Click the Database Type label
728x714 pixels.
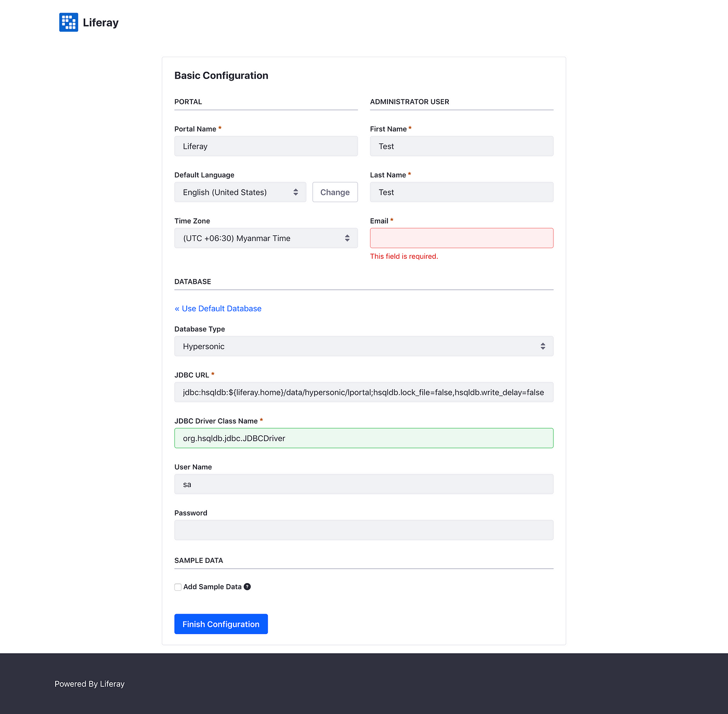tap(200, 329)
